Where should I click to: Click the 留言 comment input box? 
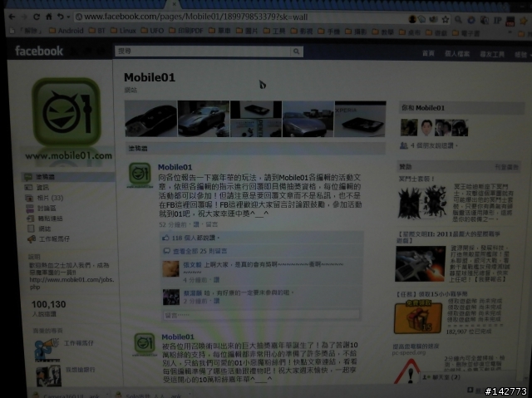(x=261, y=315)
